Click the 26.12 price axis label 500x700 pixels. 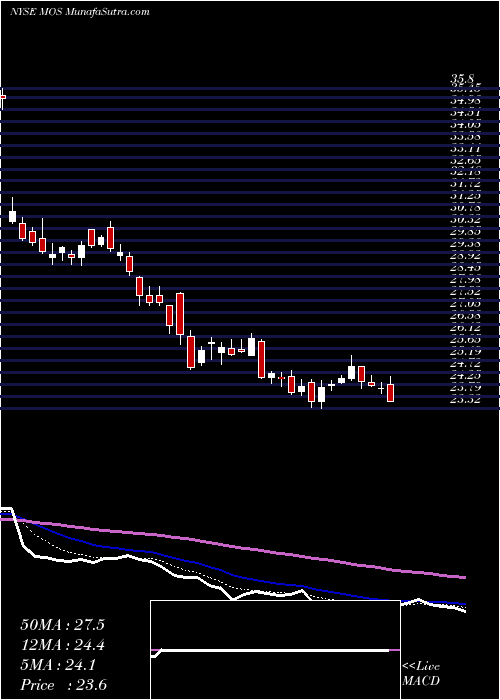pyautogui.click(x=466, y=328)
